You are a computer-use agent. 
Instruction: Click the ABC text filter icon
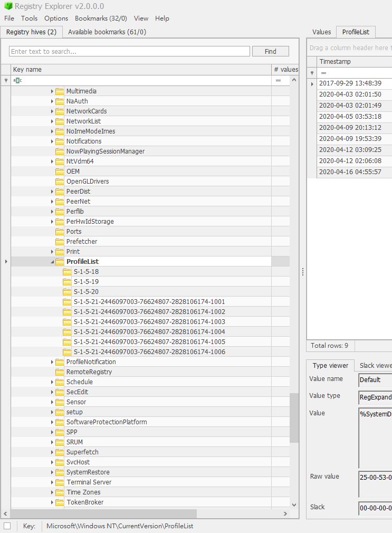click(18, 81)
